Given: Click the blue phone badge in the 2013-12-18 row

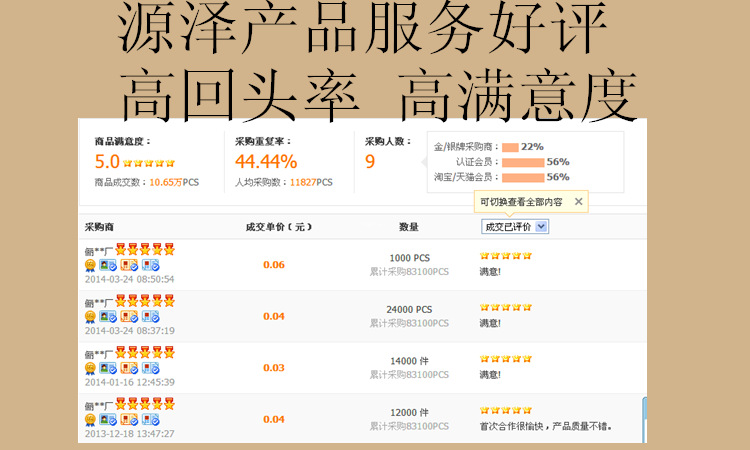Looking at the screenshot, I should click(151, 420).
